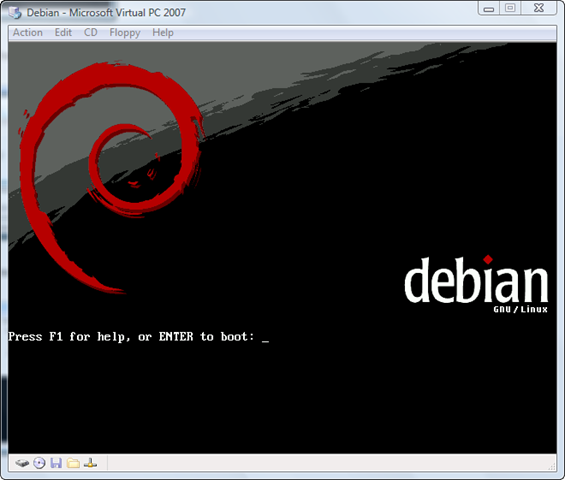
Task: Click the shared folder status icon
Action: 73,463
